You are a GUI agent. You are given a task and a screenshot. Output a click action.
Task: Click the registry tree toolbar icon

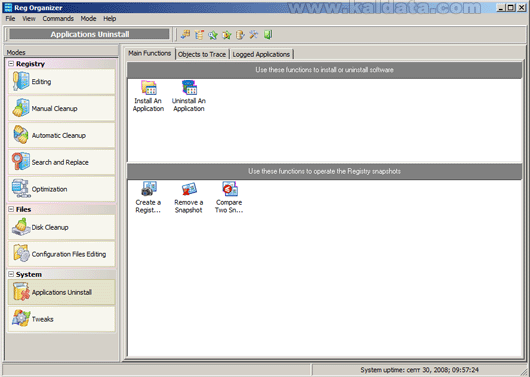pos(199,34)
